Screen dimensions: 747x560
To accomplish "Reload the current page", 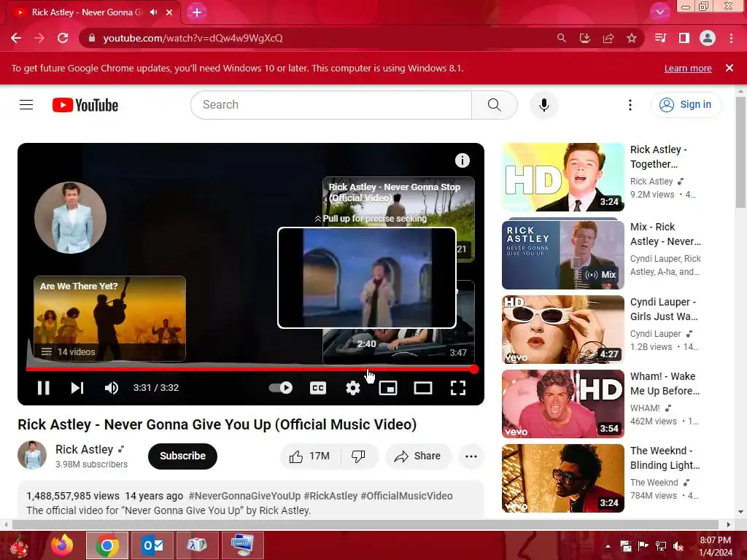I will click(63, 38).
